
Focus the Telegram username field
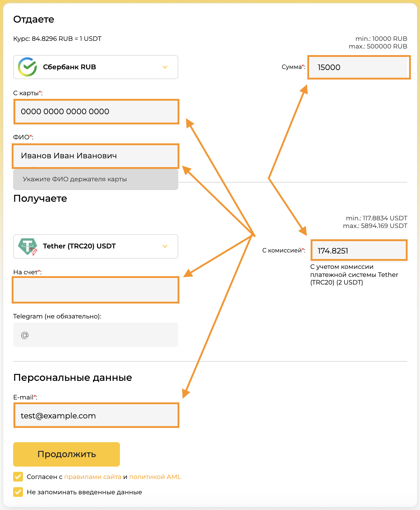(96, 335)
